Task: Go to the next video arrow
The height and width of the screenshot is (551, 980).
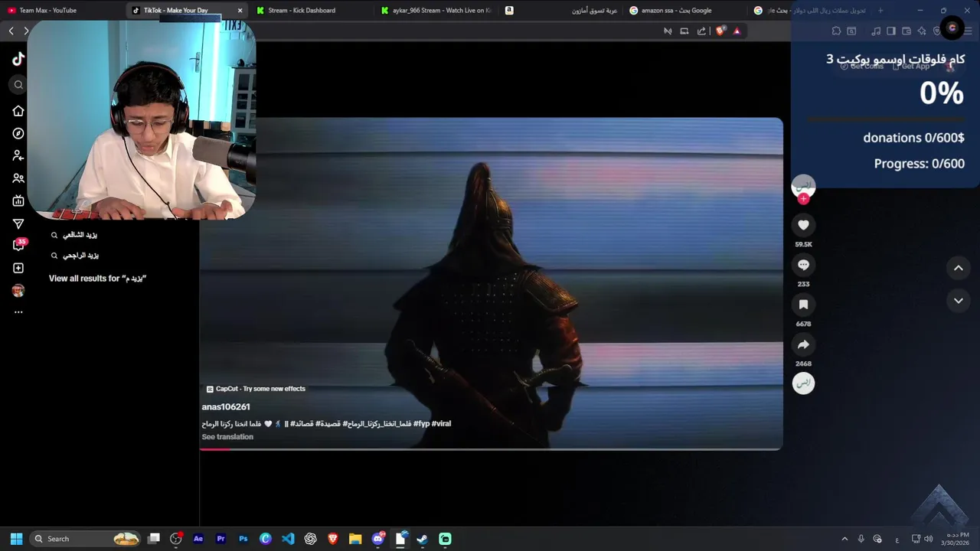Action: click(958, 301)
